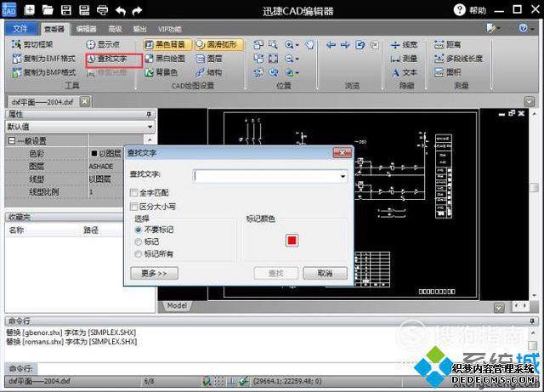This screenshot has width=544, height=392.
Task: Click 复制为EMF格式 tool
Action: pos(43,59)
